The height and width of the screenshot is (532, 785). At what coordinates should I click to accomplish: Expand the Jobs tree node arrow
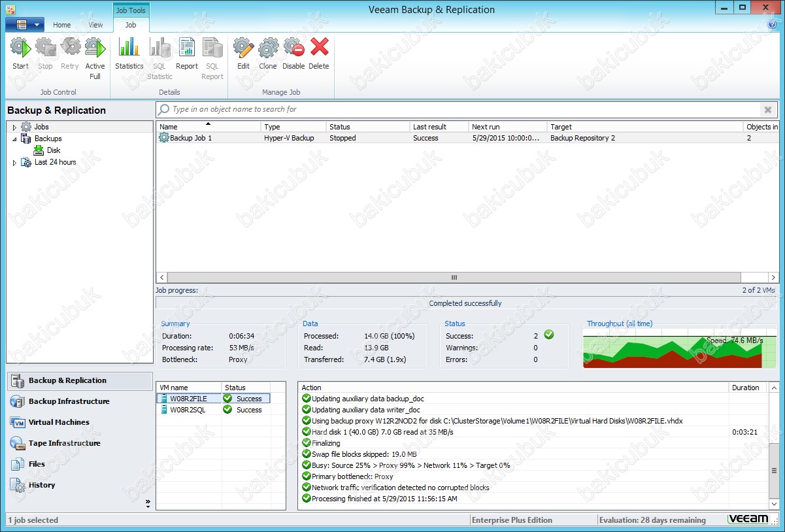click(14, 127)
